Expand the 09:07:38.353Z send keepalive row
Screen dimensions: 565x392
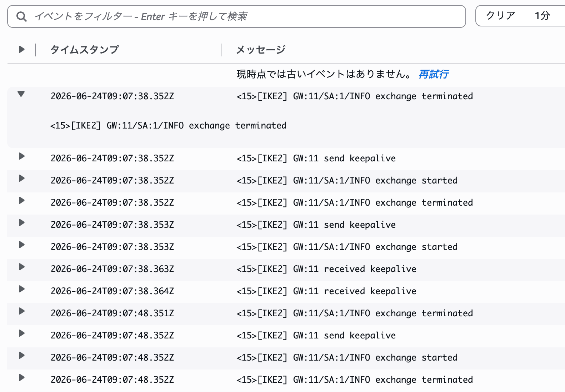(21, 222)
